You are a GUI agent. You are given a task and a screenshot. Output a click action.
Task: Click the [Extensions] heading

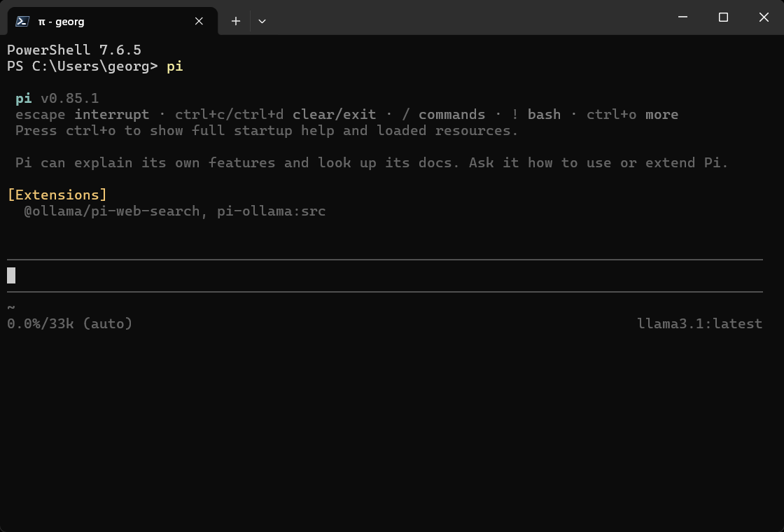(57, 195)
